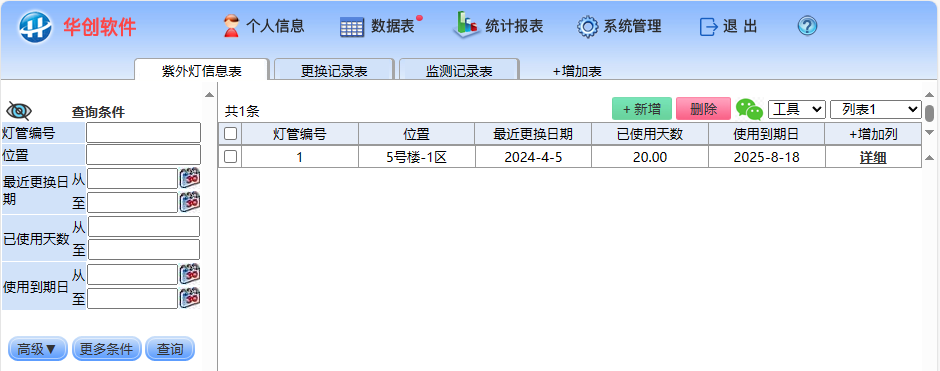Open the help question mark icon
Screen dimensions: 940x371
point(808,26)
